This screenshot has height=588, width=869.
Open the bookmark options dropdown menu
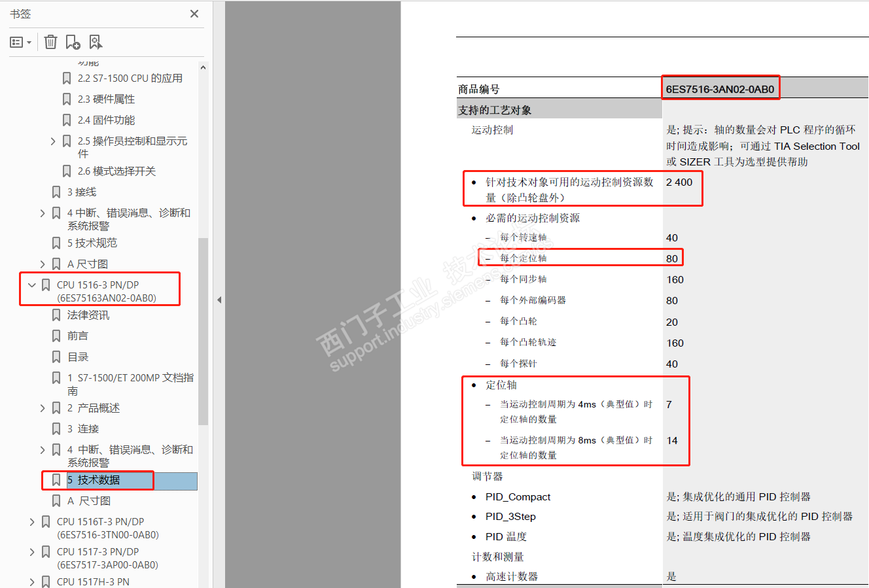coord(21,43)
